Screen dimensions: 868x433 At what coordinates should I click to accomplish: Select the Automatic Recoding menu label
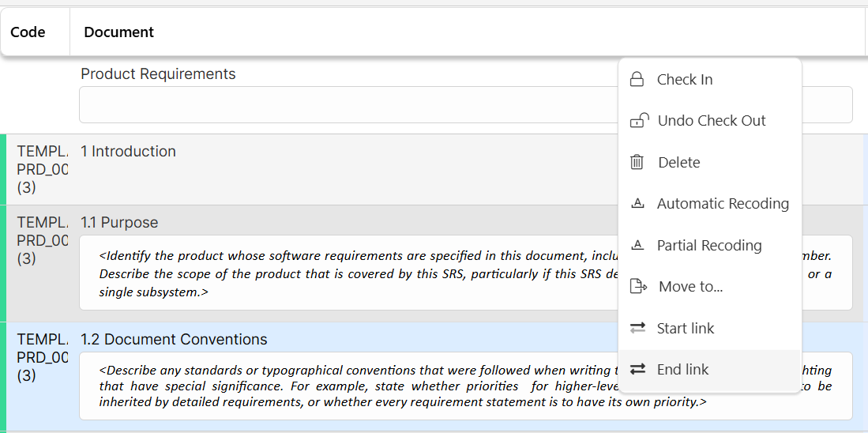pyautogui.click(x=723, y=204)
